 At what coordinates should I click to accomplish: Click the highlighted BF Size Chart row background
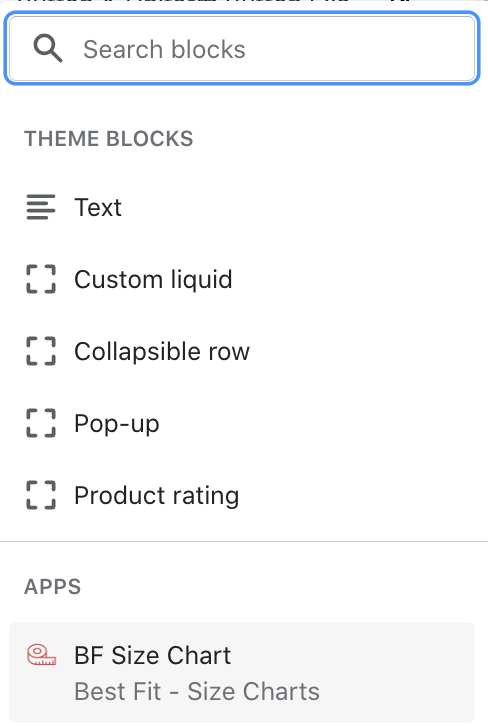242,672
